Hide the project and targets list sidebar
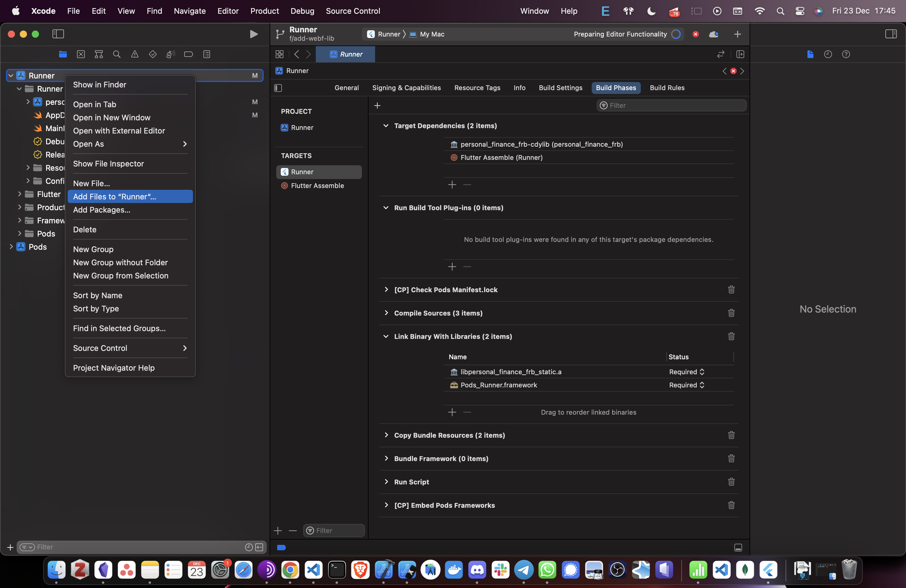Image resolution: width=906 pixels, height=588 pixels. [x=278, y=88]
